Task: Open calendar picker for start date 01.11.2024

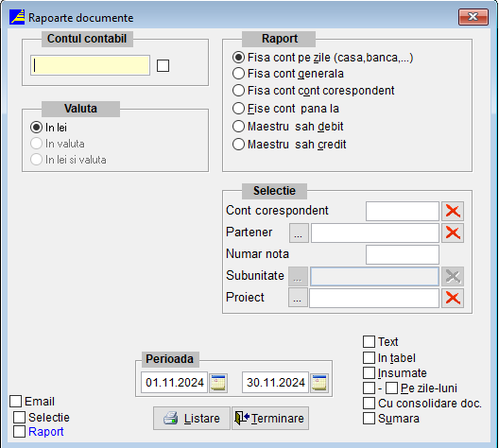Action: click(x=218, y=383)
